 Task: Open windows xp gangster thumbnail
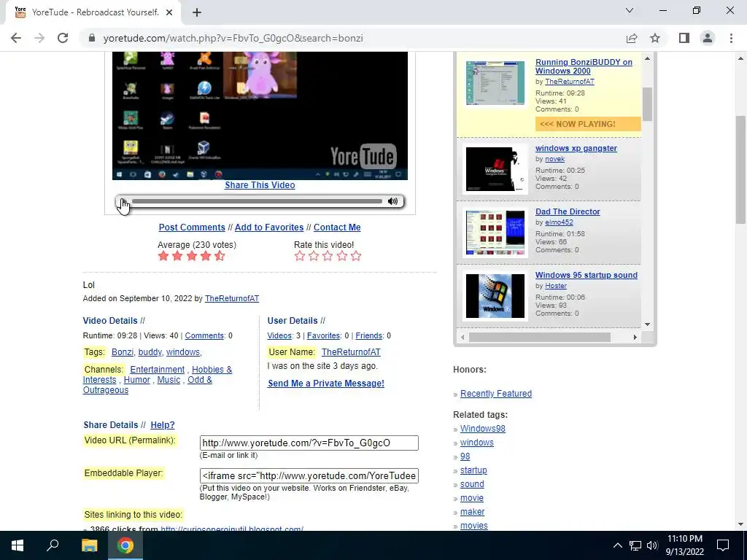(x=495, y=169)
